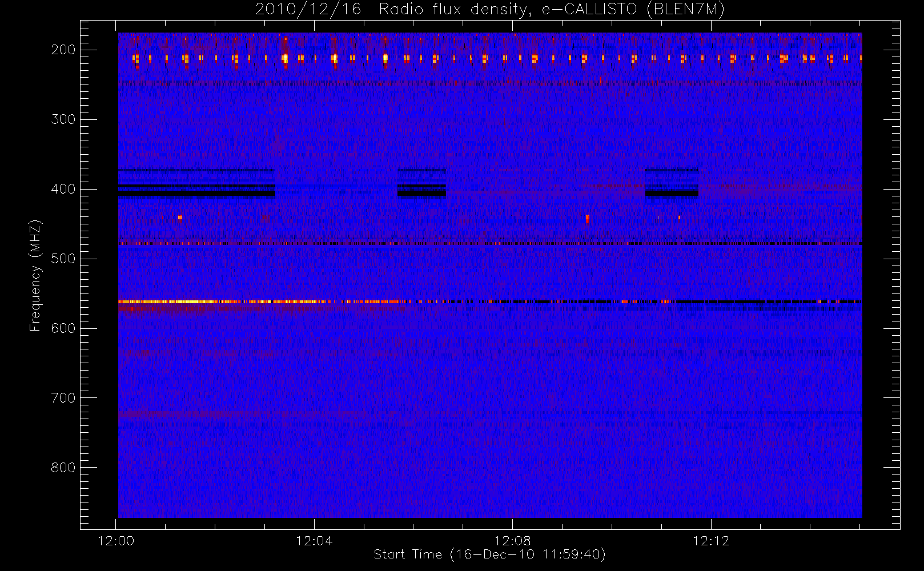The image size is (924, 571).
Task: Select the 600 frequency tick label
Action: point(63,328)
